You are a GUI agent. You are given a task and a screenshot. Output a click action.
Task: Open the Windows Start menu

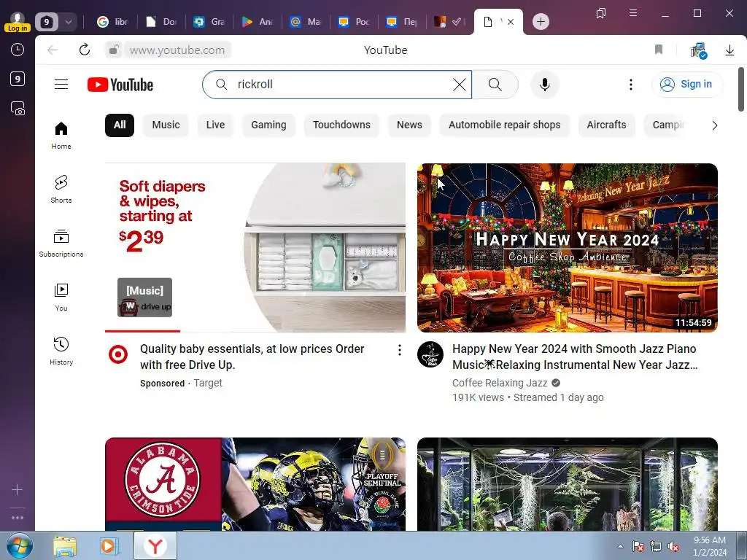(19, 545)
